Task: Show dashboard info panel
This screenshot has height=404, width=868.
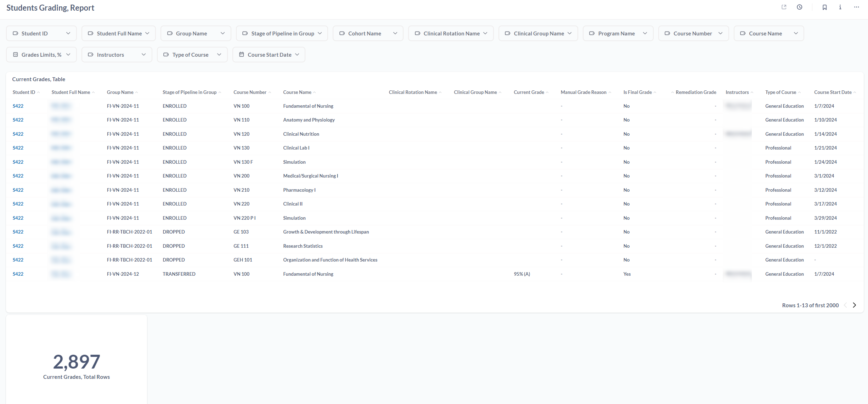Action: point(840,7)
